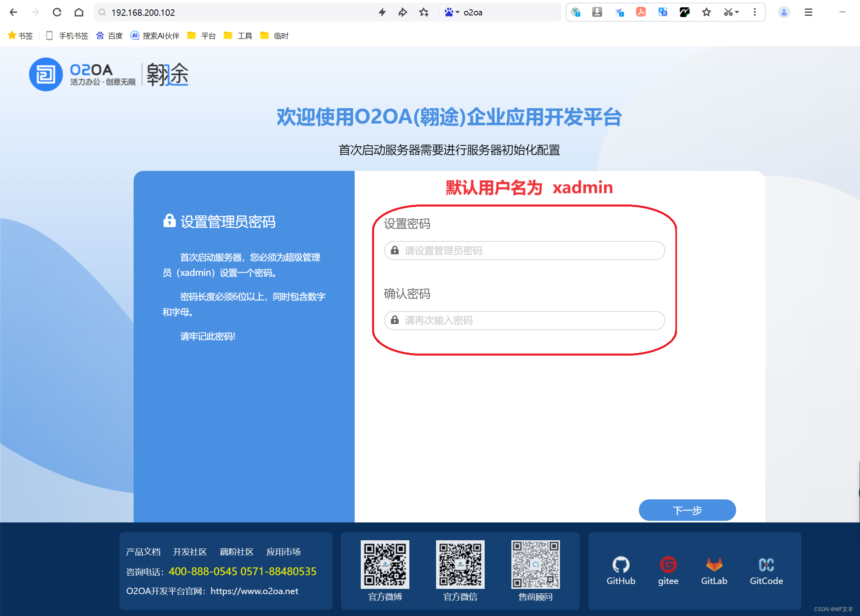
Task: Click the 请设置管理员密码 input field
Action: click(x=524, y=251)
